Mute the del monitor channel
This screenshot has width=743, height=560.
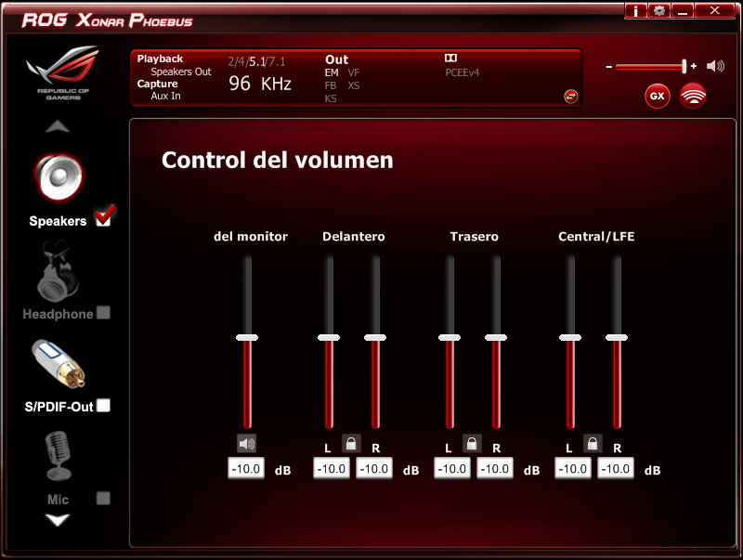pos(246,444)
